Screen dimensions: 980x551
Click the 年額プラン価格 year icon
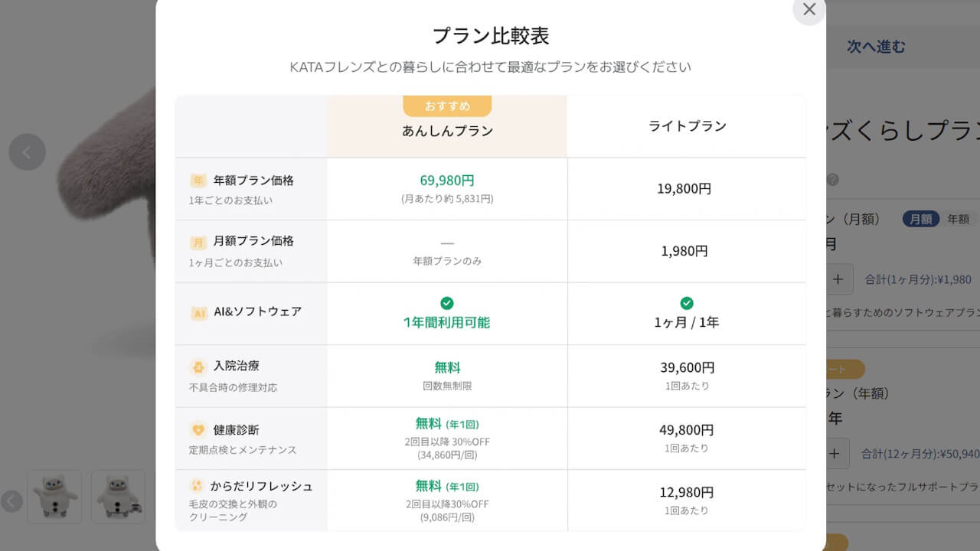point(198,181)
